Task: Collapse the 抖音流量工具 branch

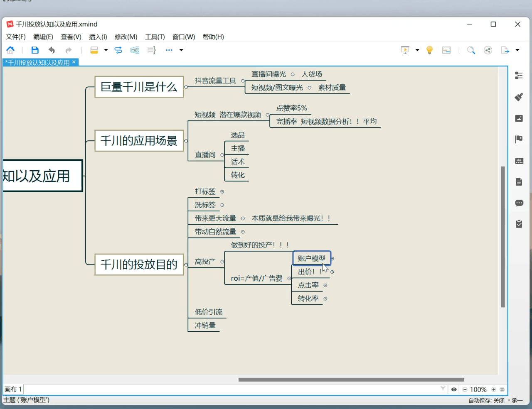Action: point(243,81)
